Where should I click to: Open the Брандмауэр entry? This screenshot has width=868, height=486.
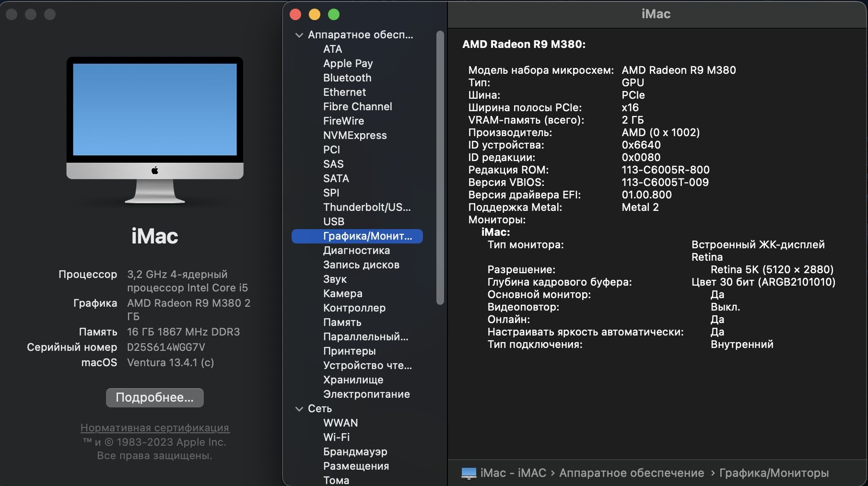[355, 451]
